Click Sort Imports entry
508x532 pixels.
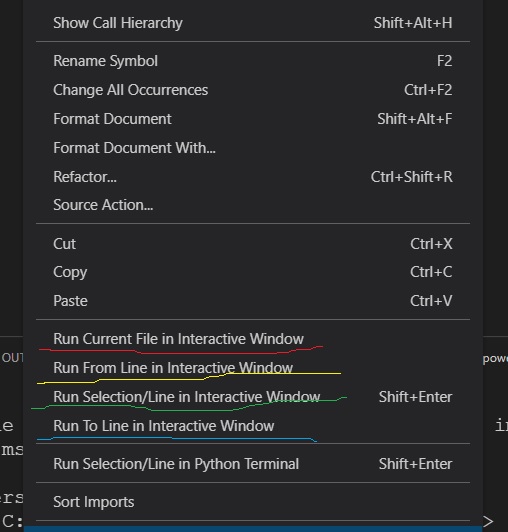(253, 502)
